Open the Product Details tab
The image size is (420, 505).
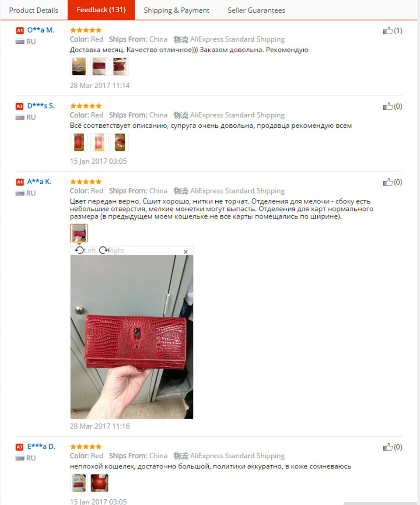coord(34,11)
